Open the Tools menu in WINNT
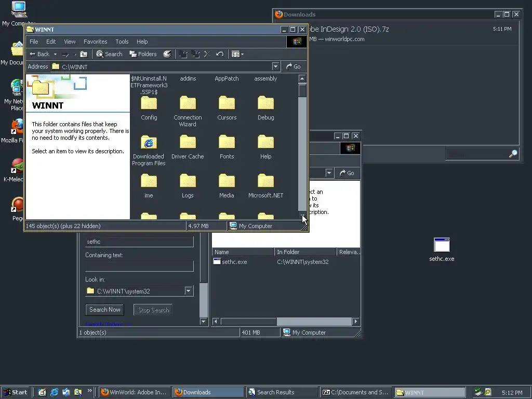This screenshot has height=399, width=532. (122, 42)
